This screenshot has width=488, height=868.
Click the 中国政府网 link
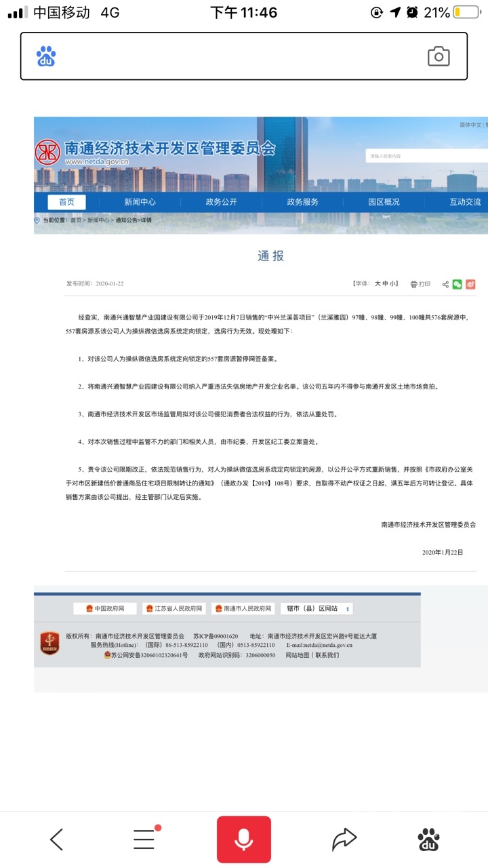(x=105, y=609)
